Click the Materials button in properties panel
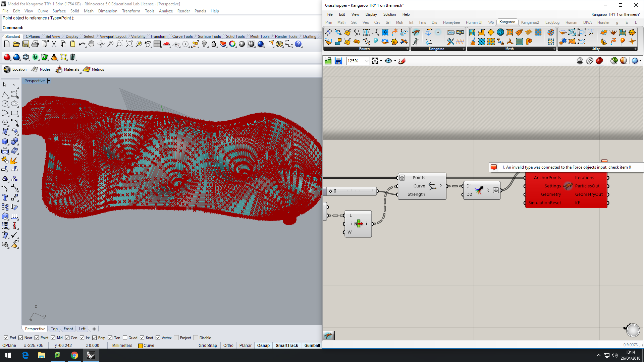The width and height of the screenshot is (644, 362). (x=67, y=69)
